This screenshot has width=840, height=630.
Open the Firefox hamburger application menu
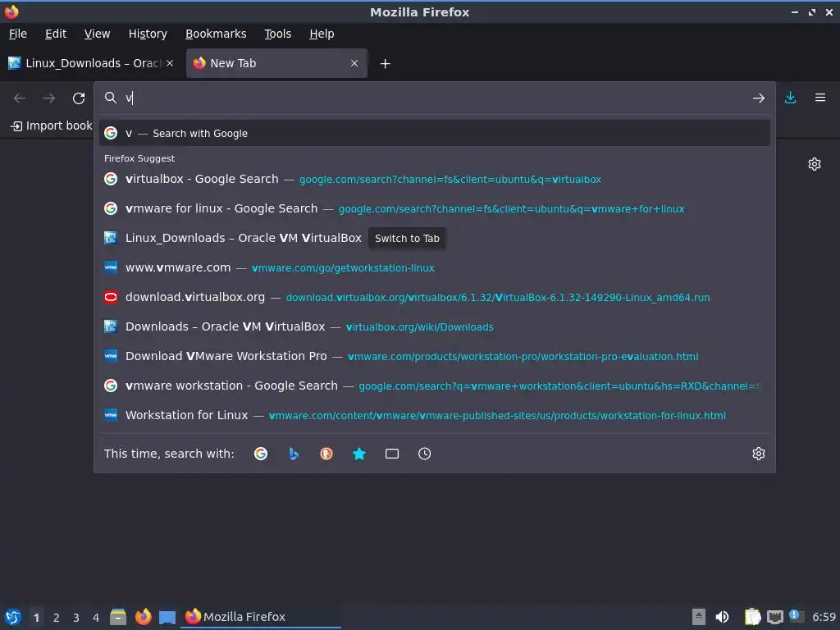click(820, 98)
